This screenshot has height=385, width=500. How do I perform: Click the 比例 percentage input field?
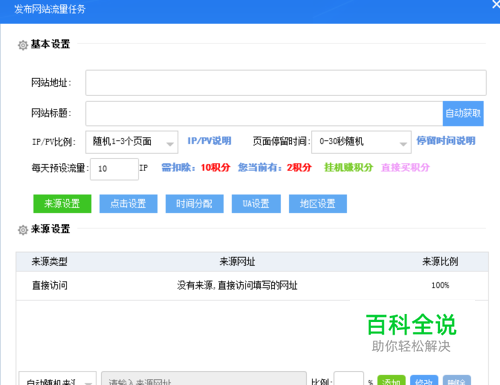pyautogui.click(x=349, y=379)
